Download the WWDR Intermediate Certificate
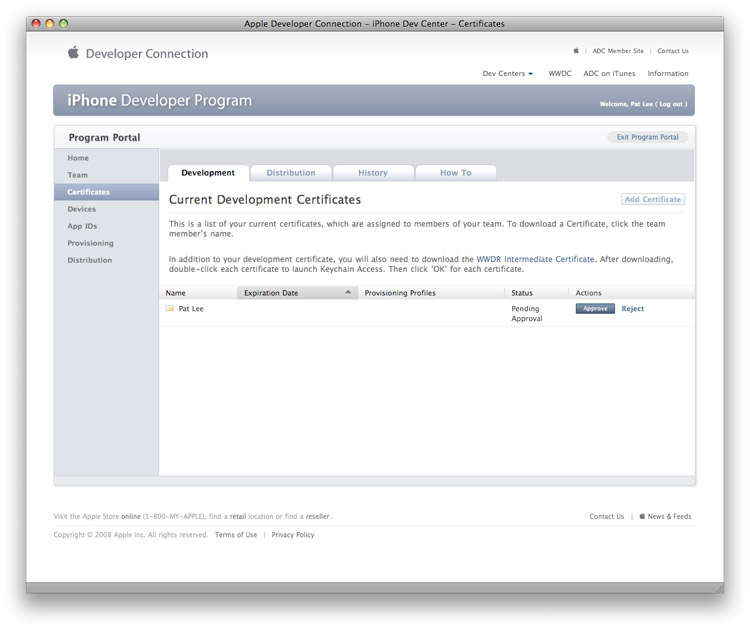750x629 pixels. tap(535, 259)
